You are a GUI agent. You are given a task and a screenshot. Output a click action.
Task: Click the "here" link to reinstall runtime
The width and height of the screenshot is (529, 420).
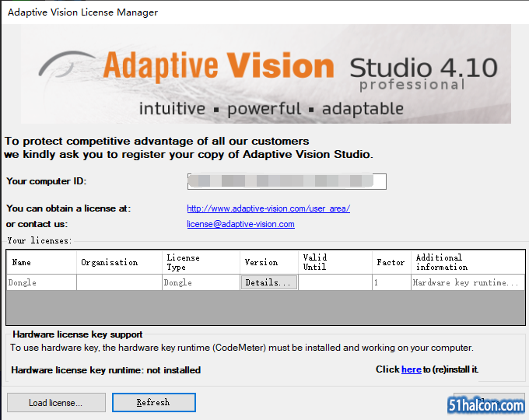point(411,369)
